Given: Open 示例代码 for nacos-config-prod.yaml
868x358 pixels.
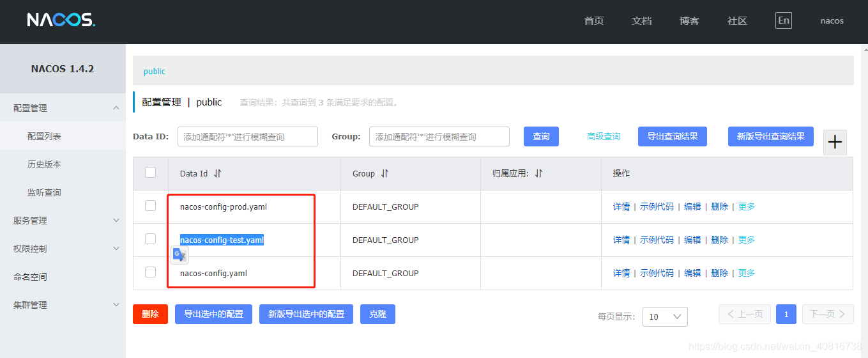Looking at the screenshot, I should coord(657,206).
